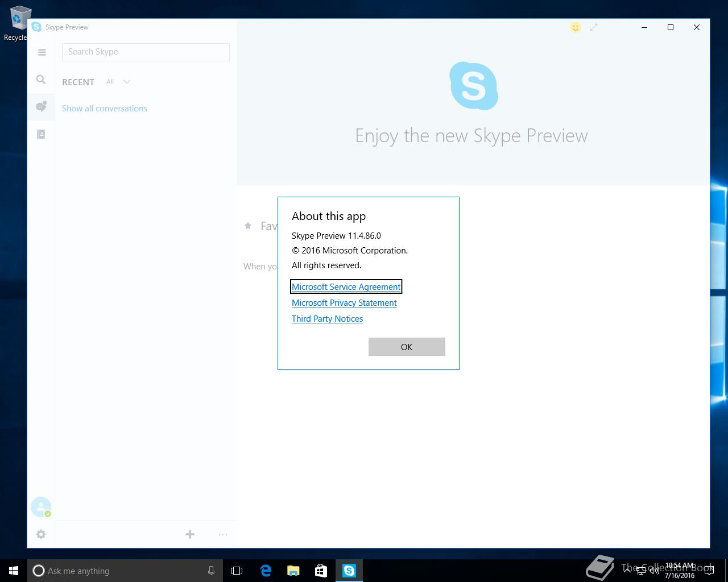This screenshot has height=582, width=728.
Task: Open the Windows Start menu
Action: pyautogui.click(x=14, y=571)
